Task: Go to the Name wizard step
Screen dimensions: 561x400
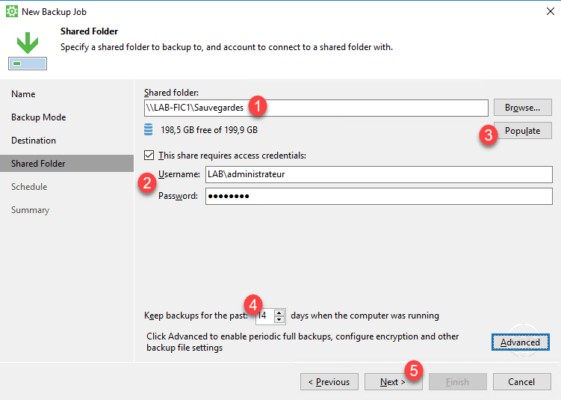Action: 23,94
